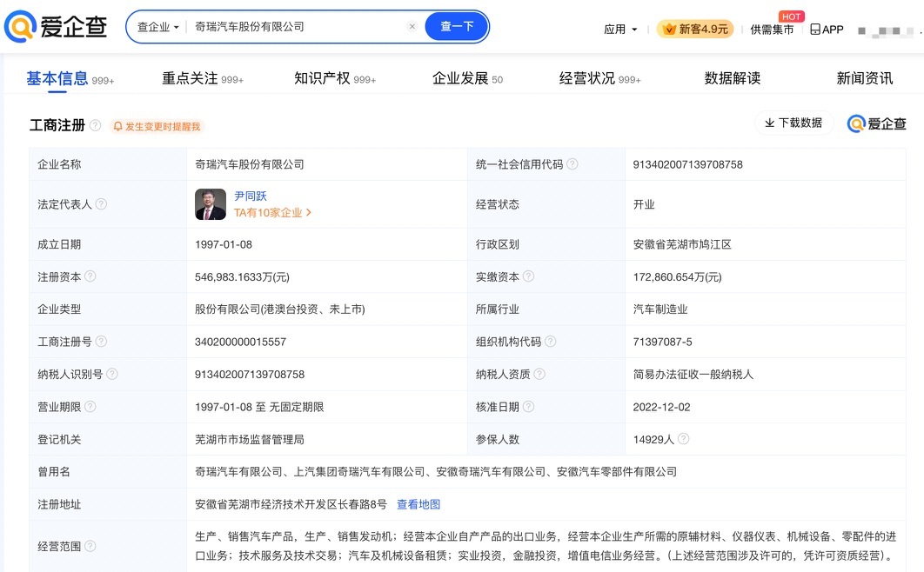Screen dimensions: 924x572
Task: Click the 发生变更时提醒我 alert tag
Action: click(157, 127)
